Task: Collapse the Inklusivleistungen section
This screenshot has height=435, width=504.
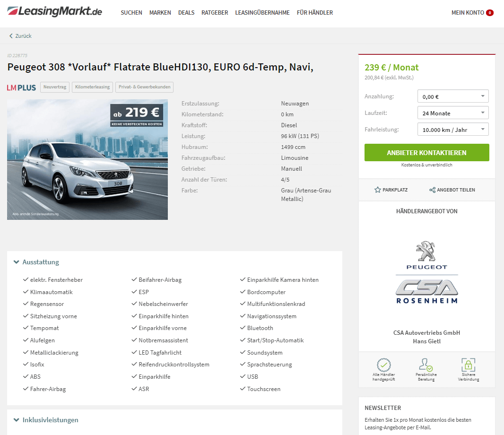Action: pos(46,420)
